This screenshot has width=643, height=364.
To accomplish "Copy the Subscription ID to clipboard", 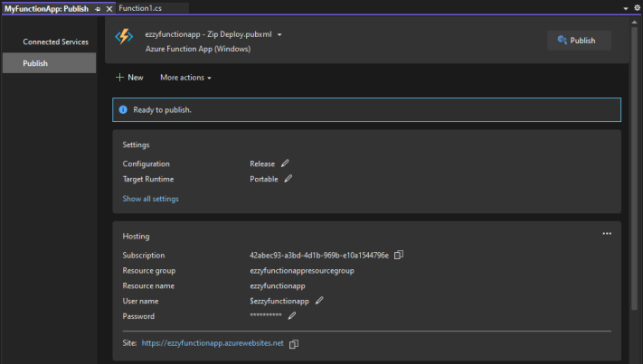I will click(399, 255).
